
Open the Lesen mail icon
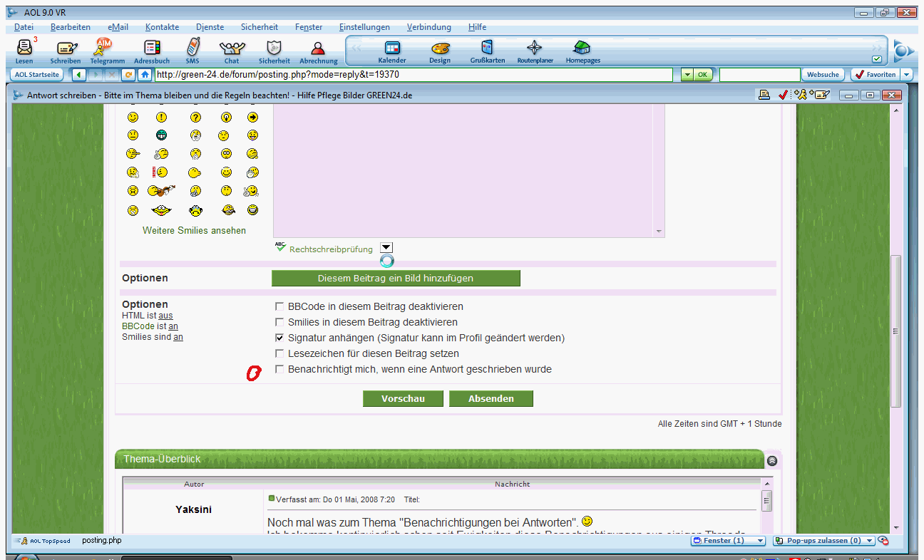[24, 49]
